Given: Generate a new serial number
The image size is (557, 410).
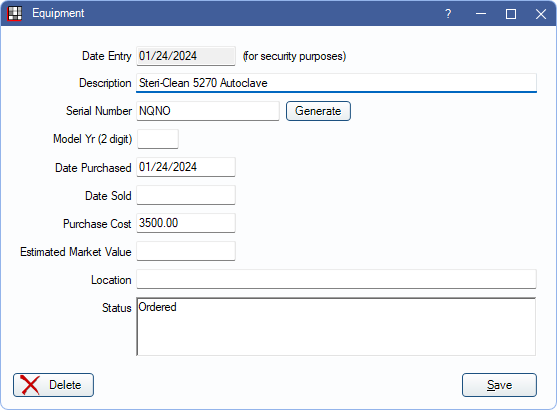Looking at the screenshot, I should (318, 111).
